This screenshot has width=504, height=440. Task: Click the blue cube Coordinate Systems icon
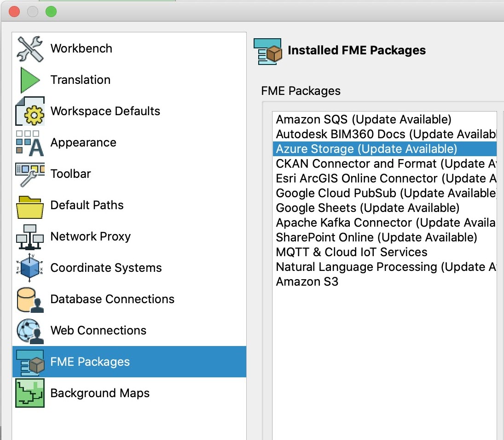pos(30,268)
